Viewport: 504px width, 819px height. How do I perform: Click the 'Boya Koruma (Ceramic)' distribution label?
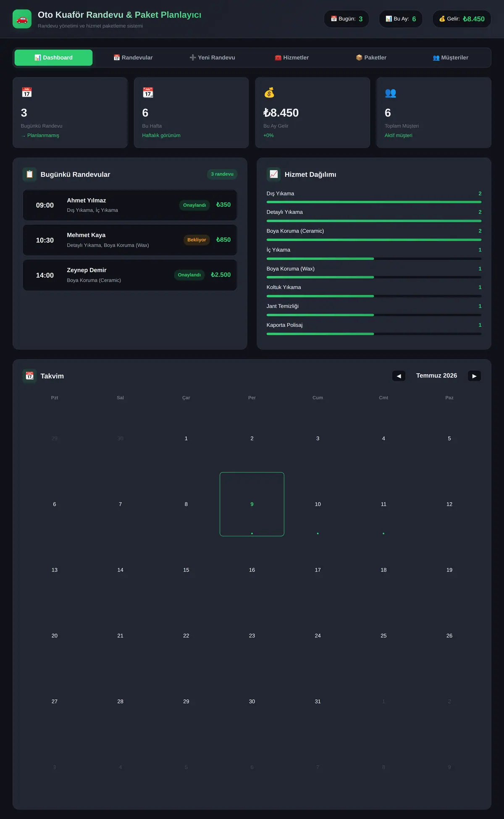pyautogui.click(x=295, y=231)
